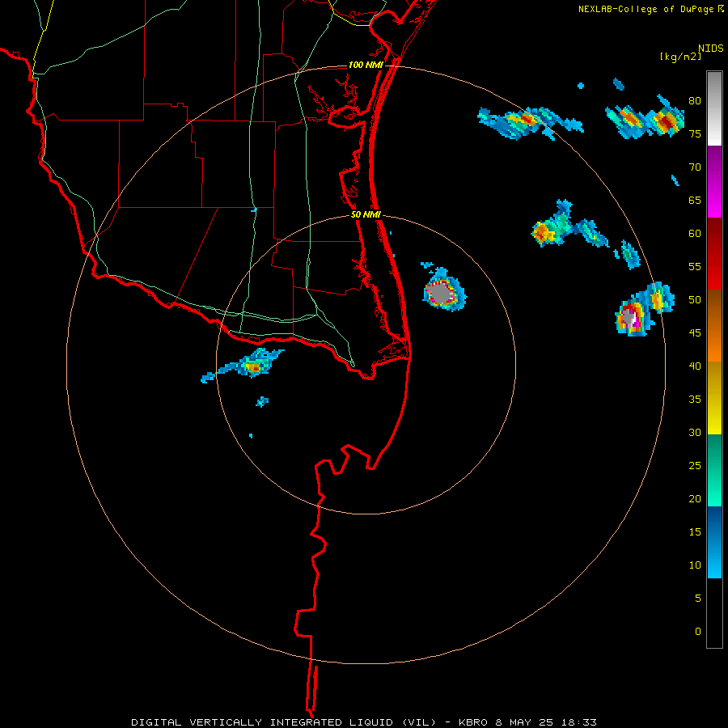Select the gray top segment of the color scale
This screenshot has height=728, width=728.
[714, 108]
